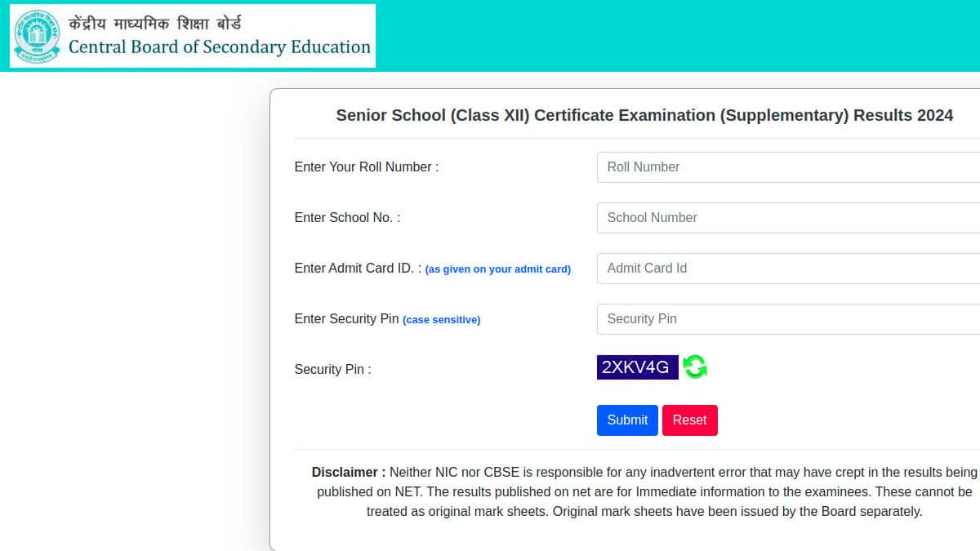Focus the Security Pin entry field

(x=788, y=318)
